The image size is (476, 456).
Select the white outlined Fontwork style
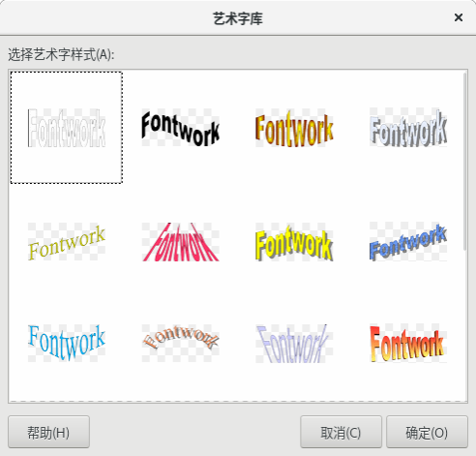(x=67, y=128)
